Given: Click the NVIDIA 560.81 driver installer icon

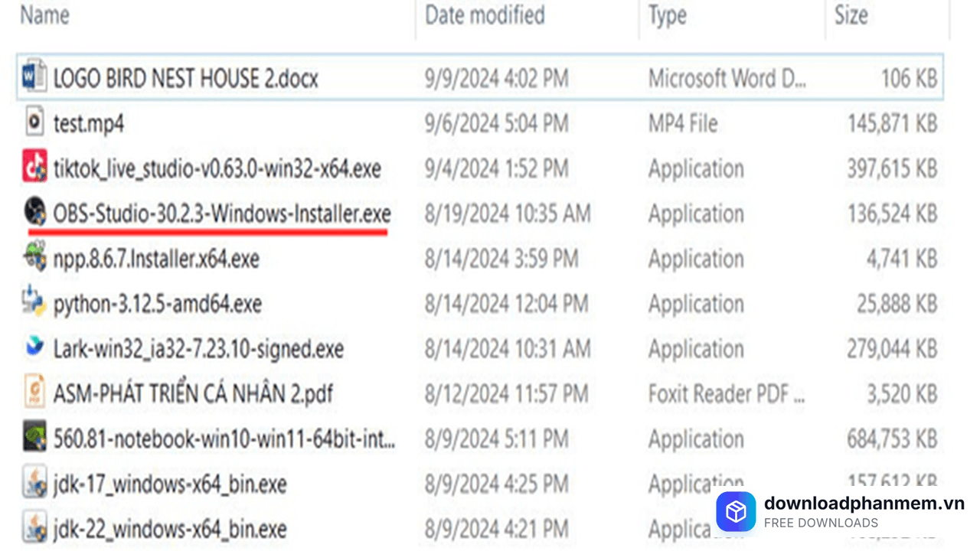Looking at the screenshot, I should point(34,439).
